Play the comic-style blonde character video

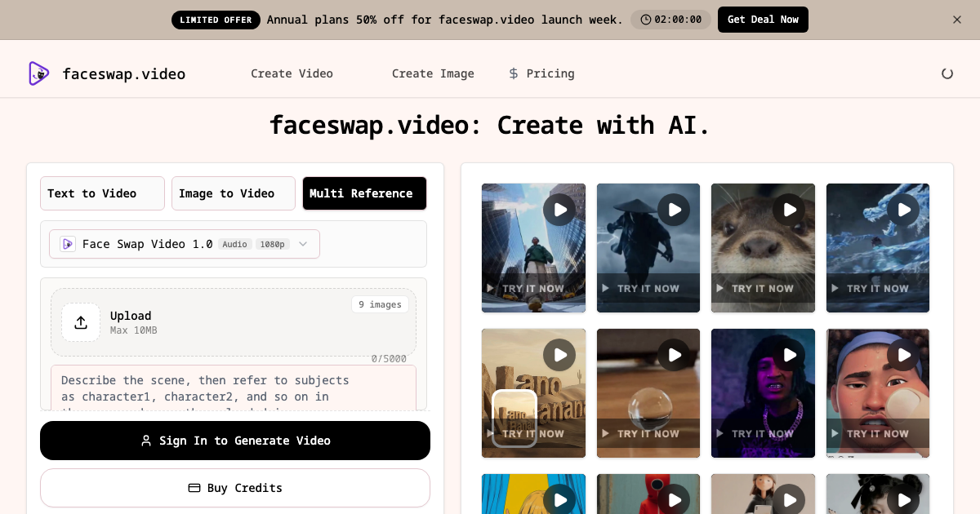point(559,500)
